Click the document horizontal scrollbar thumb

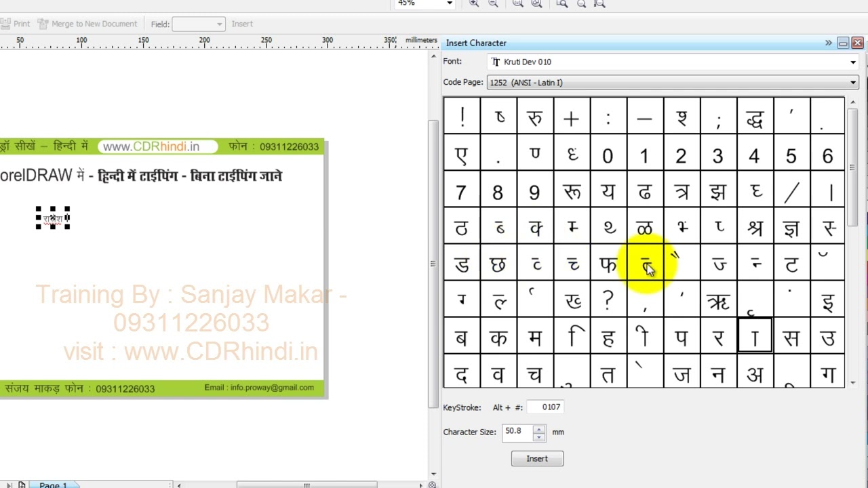(x=307, y=485)
